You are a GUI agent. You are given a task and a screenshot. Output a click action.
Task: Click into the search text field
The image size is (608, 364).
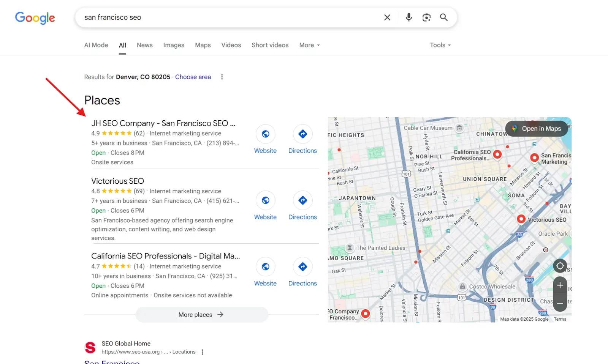(228, 17)
